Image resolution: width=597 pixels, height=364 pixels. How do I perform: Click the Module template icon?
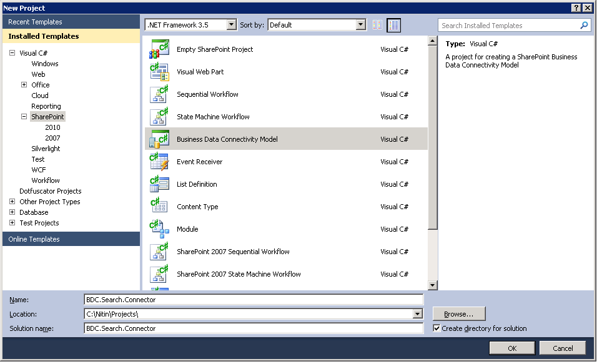tap(159, 229)
